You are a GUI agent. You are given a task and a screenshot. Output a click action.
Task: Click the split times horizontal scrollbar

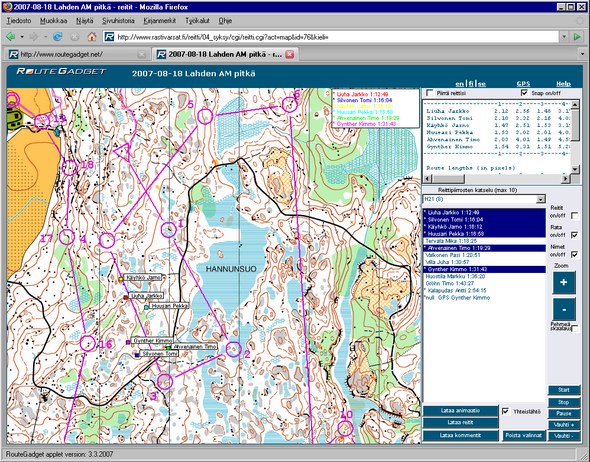tap(497, 179)
